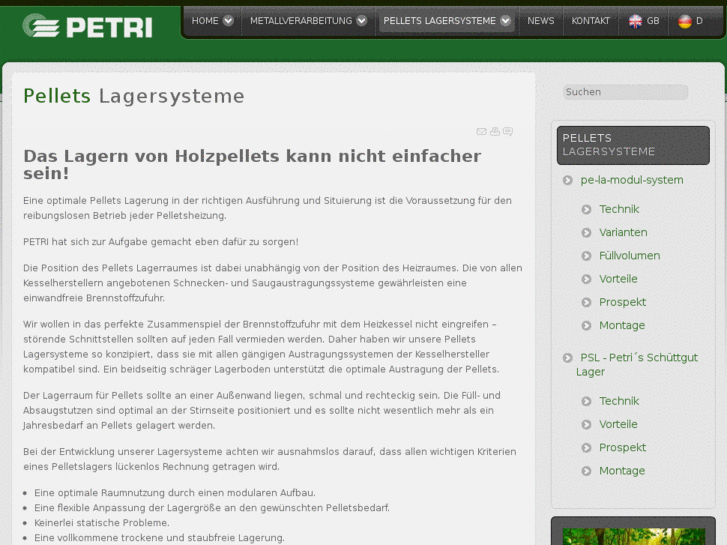Expand the METALLVERARBEITUNG dropdown arrow
The height and width of the screenshot is (545, 727).
click(x=362, y=20)
